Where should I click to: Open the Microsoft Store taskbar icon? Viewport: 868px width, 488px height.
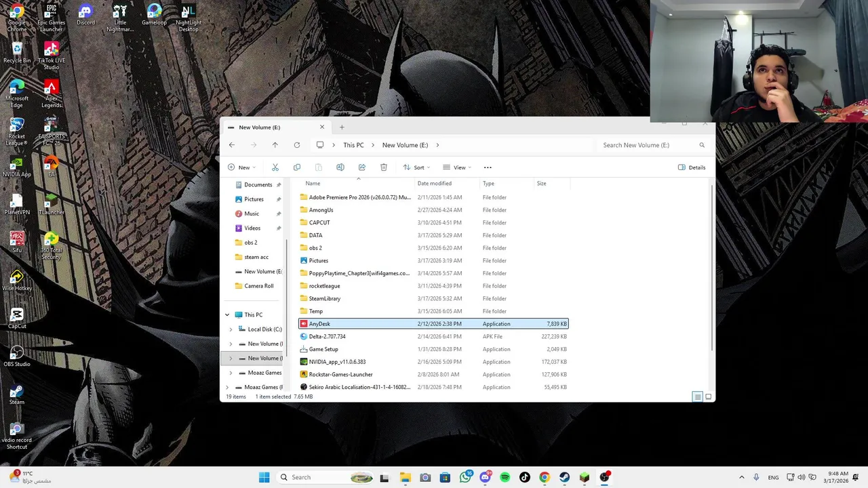click(445, 477)
